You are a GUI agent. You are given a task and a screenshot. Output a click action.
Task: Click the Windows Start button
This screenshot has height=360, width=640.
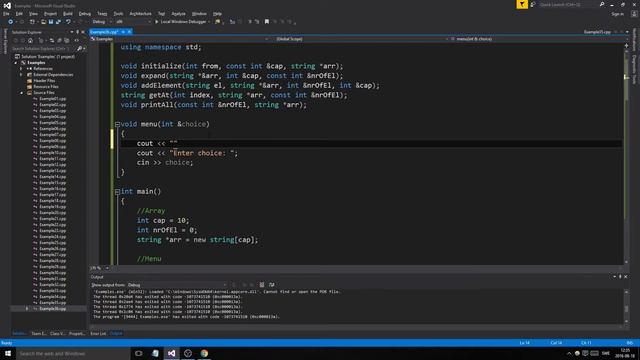[8, 353]
